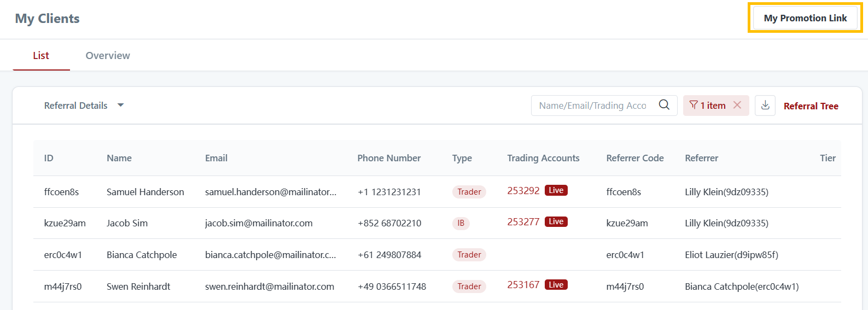The image size is (868, 310).
Task: Open trading account 253167
Action: point(523,285)
